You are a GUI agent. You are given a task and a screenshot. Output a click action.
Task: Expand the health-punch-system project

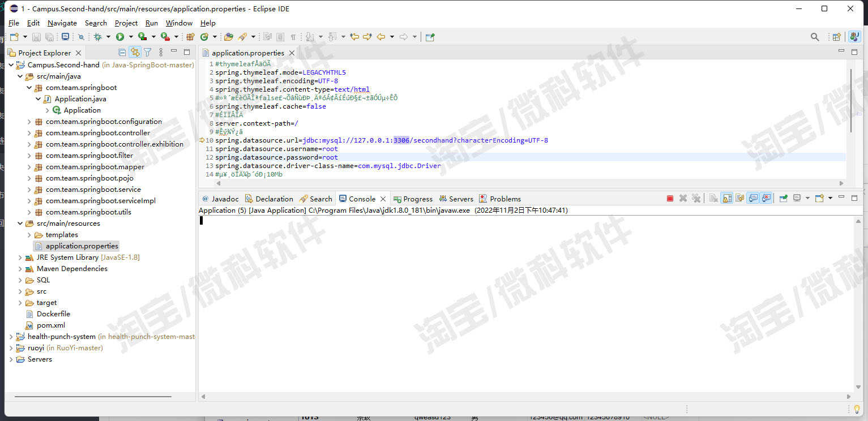click(11, 337)
